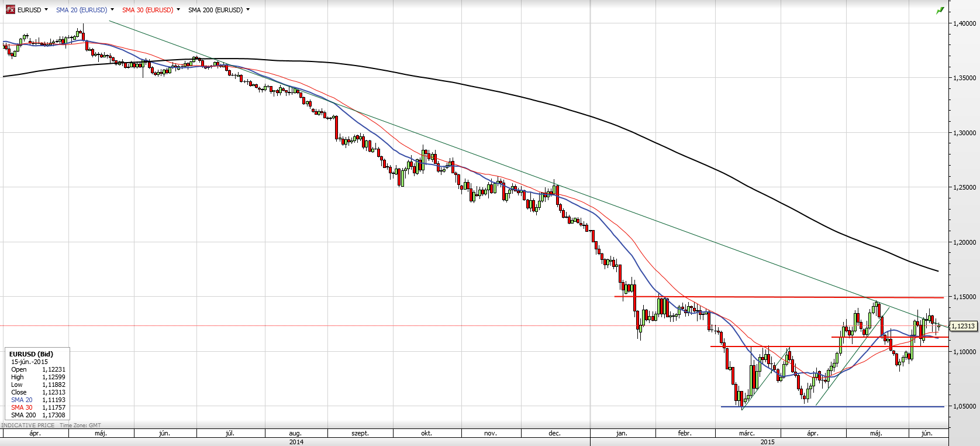The image size is (980, 446).
Task: Click the 2015 year label on time axis
Action: click(x=768, y=442)
